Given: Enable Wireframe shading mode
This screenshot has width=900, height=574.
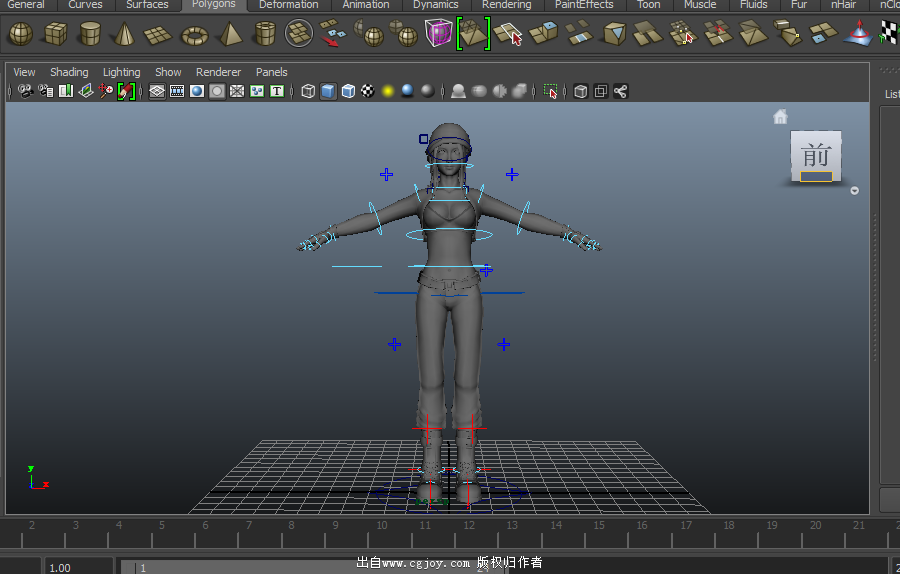Looking at the screenshot, I should coord(308,91).
